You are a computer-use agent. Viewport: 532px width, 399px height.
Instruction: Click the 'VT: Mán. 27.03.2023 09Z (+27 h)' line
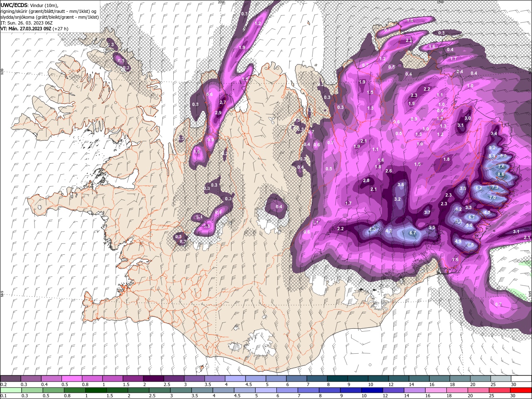point(34,29)
